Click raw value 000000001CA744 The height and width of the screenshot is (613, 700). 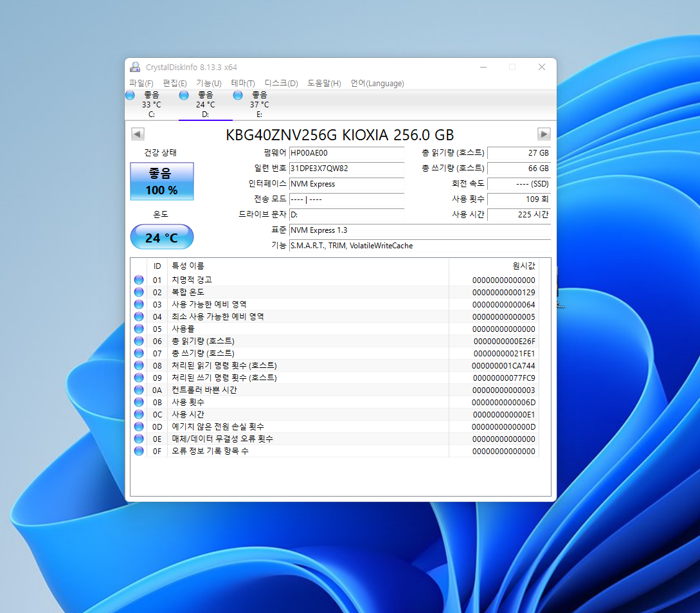pos(503,365)
